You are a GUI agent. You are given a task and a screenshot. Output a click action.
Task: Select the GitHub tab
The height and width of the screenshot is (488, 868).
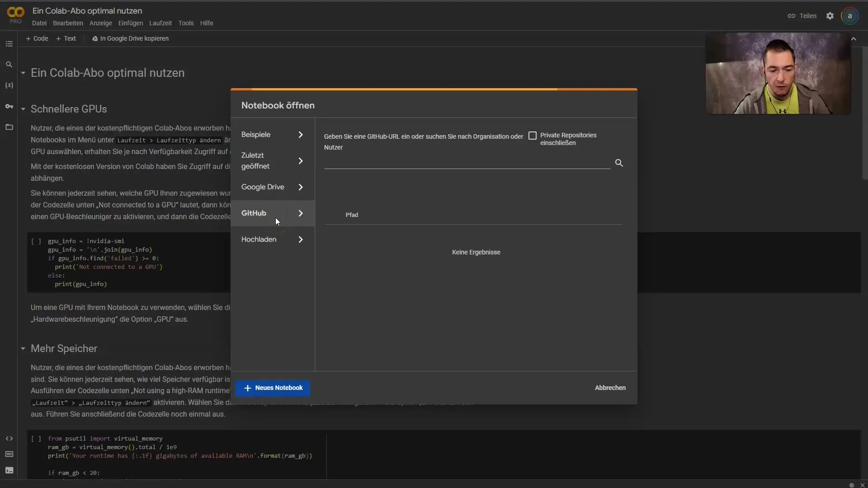pos(273,213)
